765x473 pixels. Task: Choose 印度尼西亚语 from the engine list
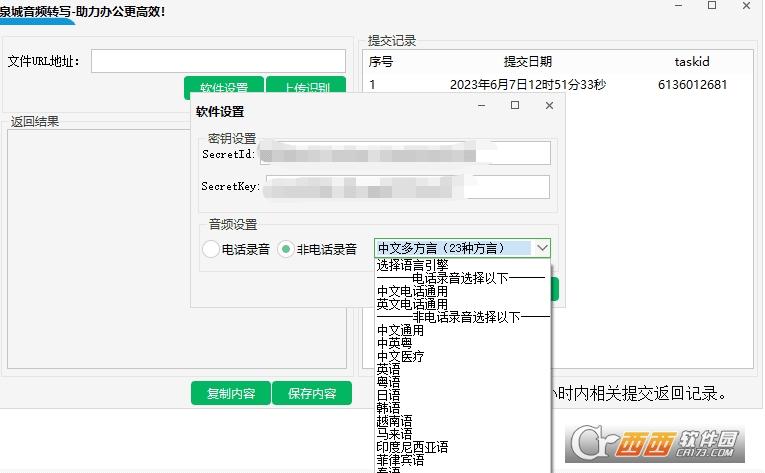tap(412, 447)
